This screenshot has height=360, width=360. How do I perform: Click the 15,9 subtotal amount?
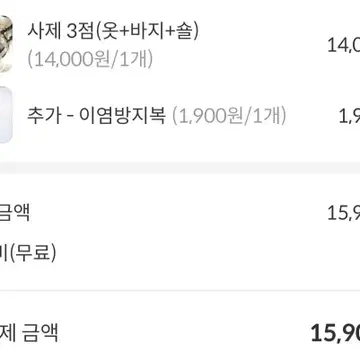(x=343, y=213)
